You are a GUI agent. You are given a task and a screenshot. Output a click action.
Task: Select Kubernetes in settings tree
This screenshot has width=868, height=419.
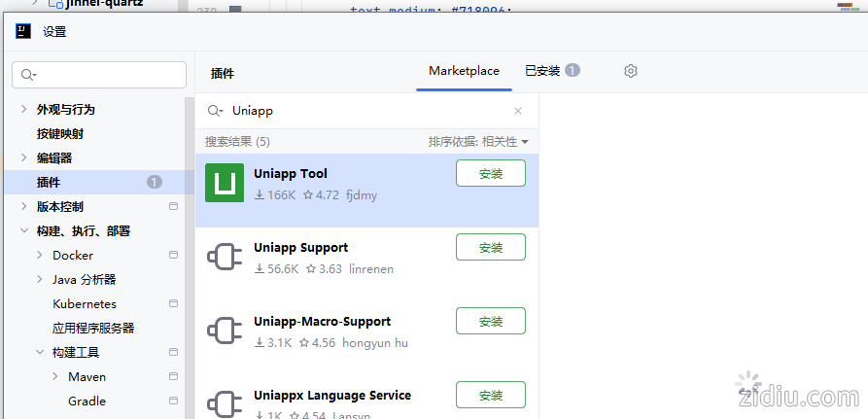click(x=85, y=304)
